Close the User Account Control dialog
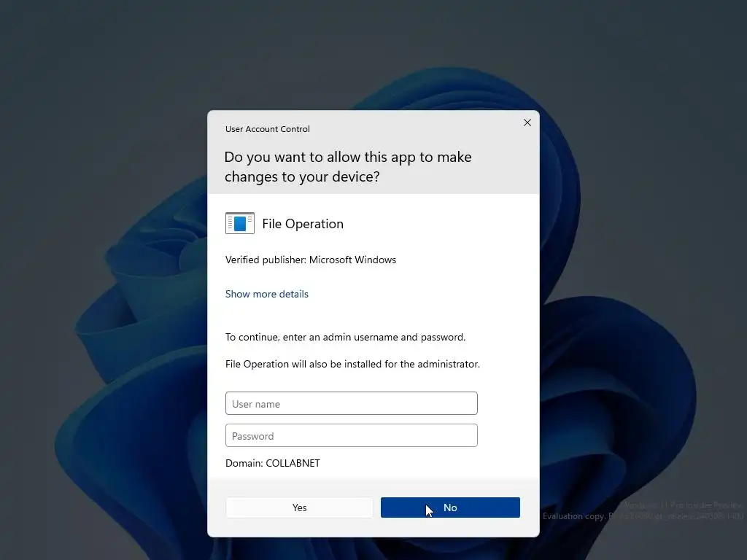 click(x=527, y=122)
